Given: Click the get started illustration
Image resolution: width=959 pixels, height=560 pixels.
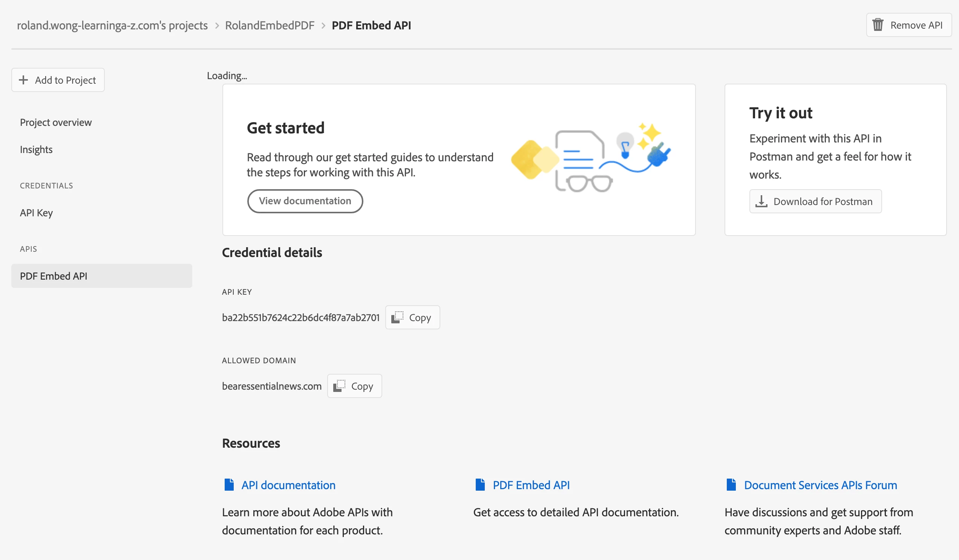Looking at the screenshot, I should pyautogui.click(x=591, y=159).
